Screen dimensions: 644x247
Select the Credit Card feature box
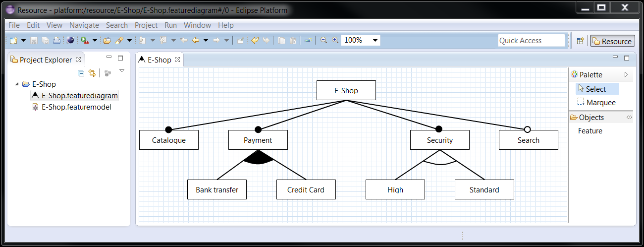(x=306, y=189)
